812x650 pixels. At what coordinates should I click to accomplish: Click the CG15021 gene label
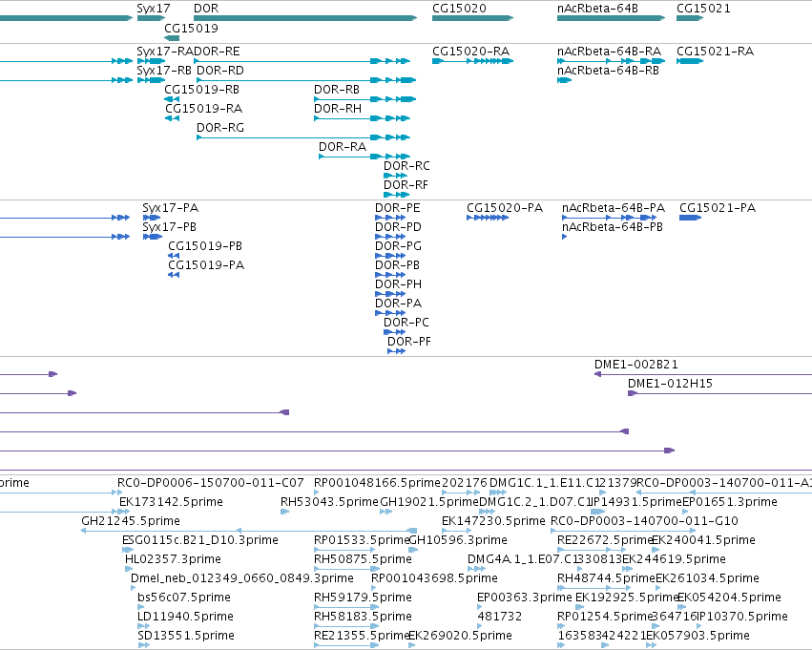703,9
